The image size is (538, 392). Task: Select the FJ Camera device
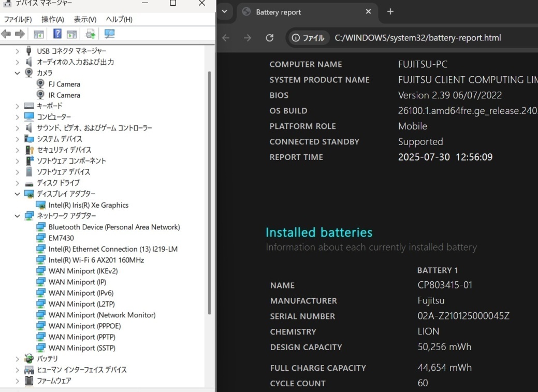click(x=64, y=84)
